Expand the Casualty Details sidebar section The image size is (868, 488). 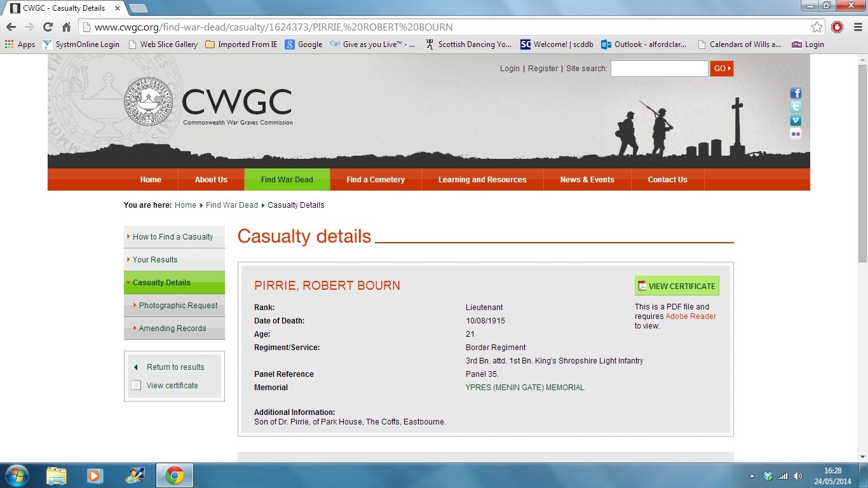pyautogui.click(x=161, y=283)
